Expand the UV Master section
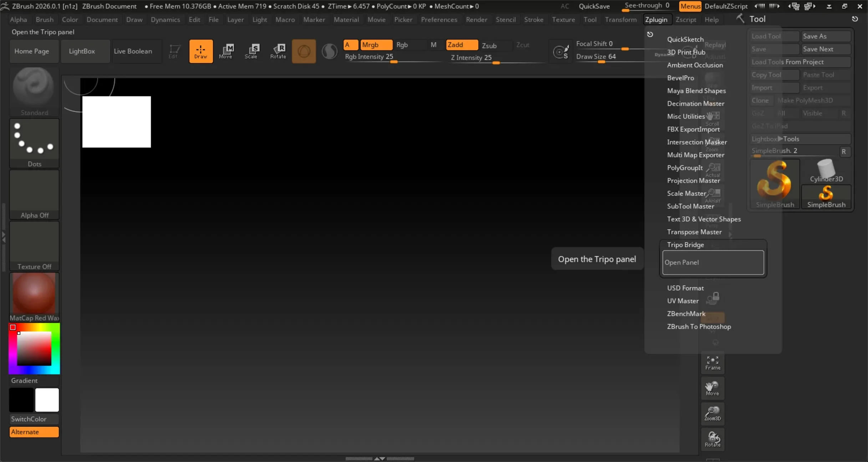 click(x=683, y=301)
